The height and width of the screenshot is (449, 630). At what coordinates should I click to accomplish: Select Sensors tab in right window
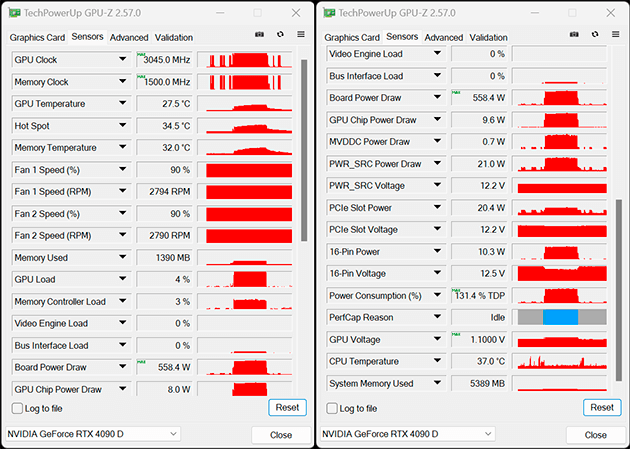click(402, 37)
